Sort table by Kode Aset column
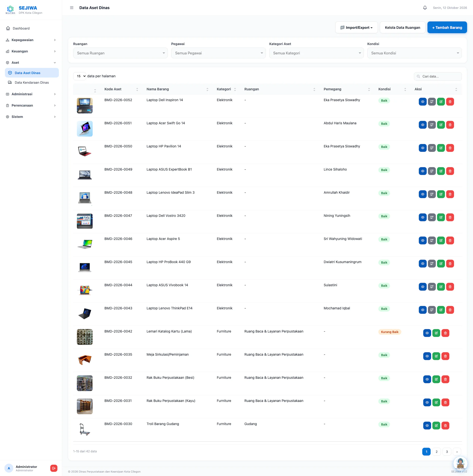Viewport: 473px width, 476px height. click(x=121, y=89)
